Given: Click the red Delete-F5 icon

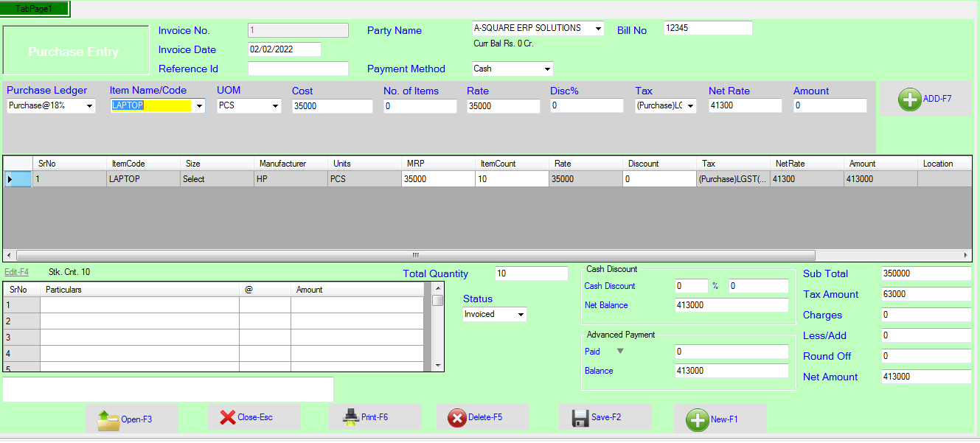Looking at the screenshot, I should [x=457, y=418].
